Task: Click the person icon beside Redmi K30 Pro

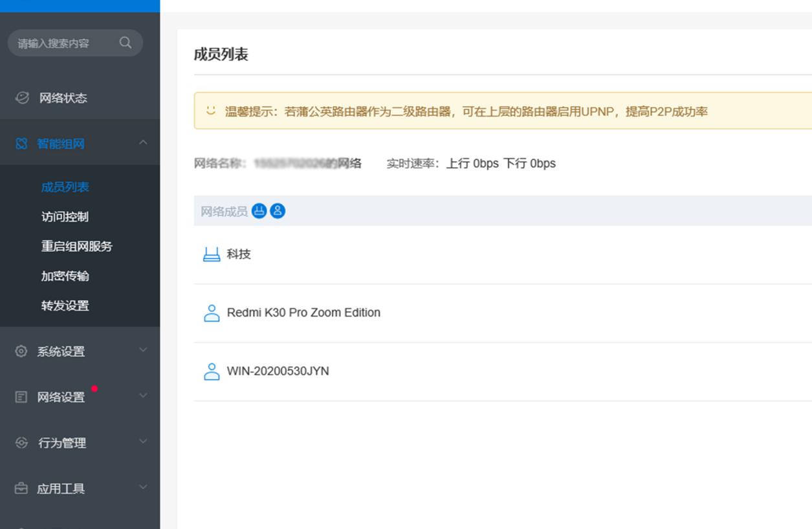Action: pyautogui.click(x=211, y=312)
